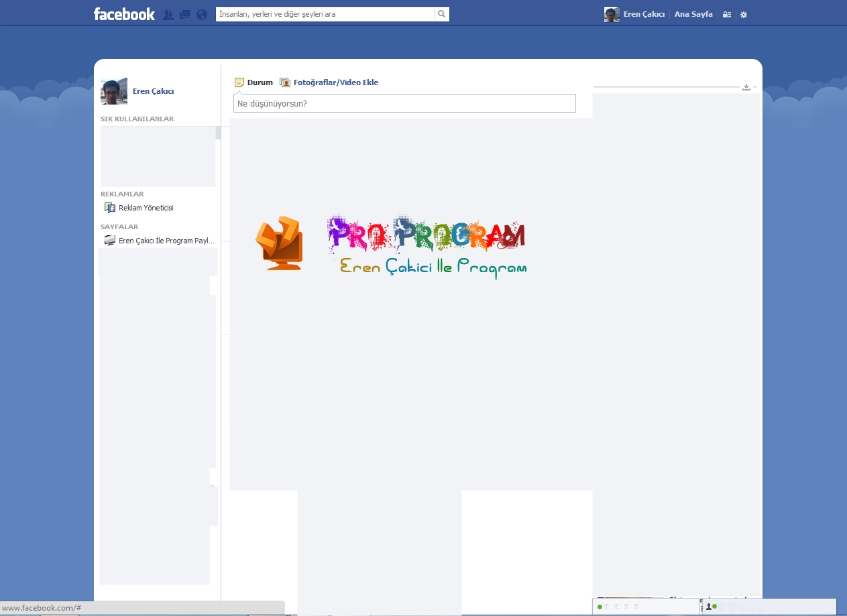Click the 'Ne düşünüyorsun?' status field
The image size is (847, 616).
tap(404, 103)
